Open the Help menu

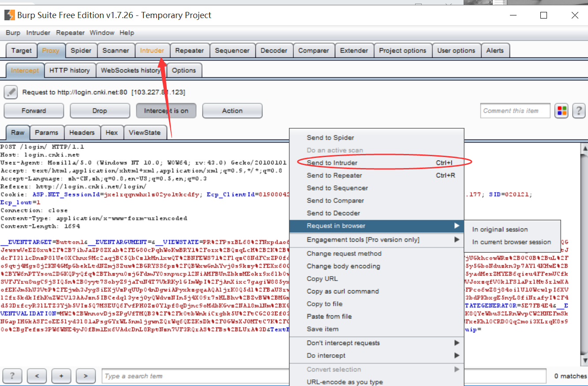127,33
